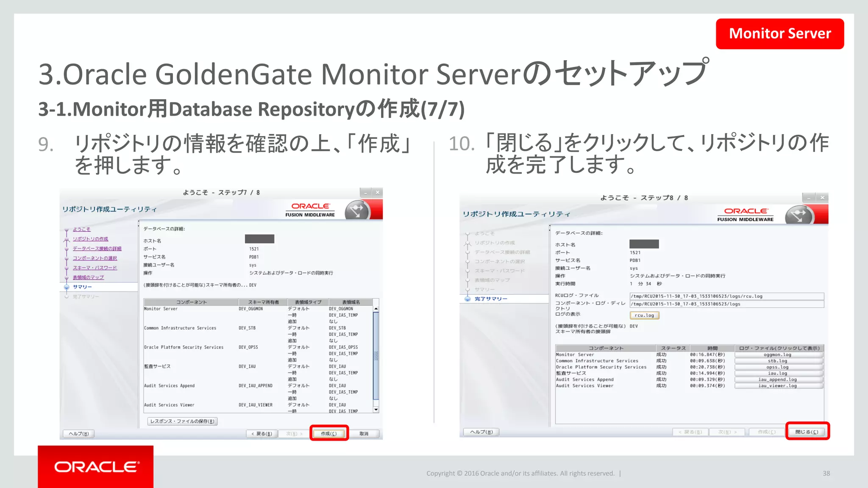Open the stb.log log file
The image size is (868, 488).
pos(779,361)
